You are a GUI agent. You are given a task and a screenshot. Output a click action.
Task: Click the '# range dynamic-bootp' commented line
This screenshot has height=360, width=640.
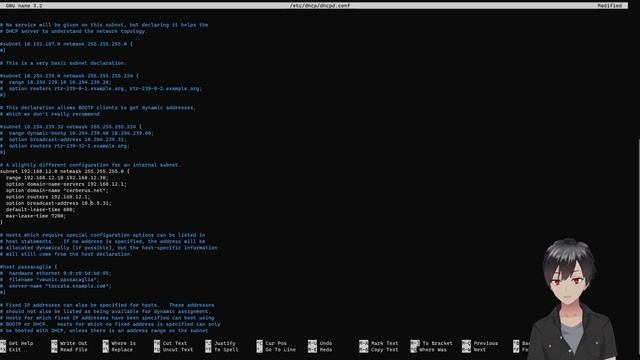[x=77, y=133]
